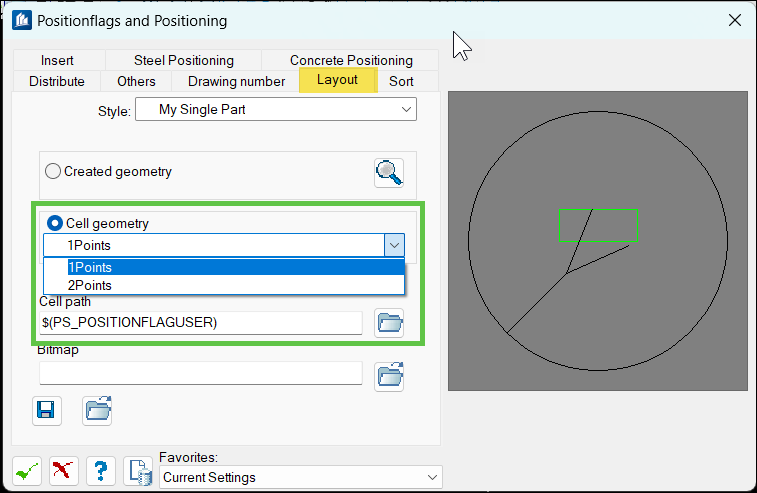Viewport: 757px width, 493px height.
Task: Open Concrete Positioning tab
Action: pyautogui.click(x=351, y=60)
